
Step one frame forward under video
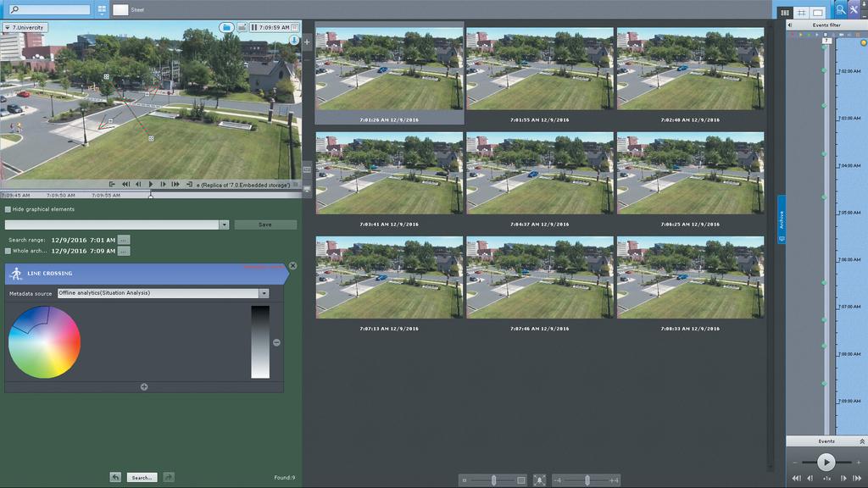(x=163, y=184)
